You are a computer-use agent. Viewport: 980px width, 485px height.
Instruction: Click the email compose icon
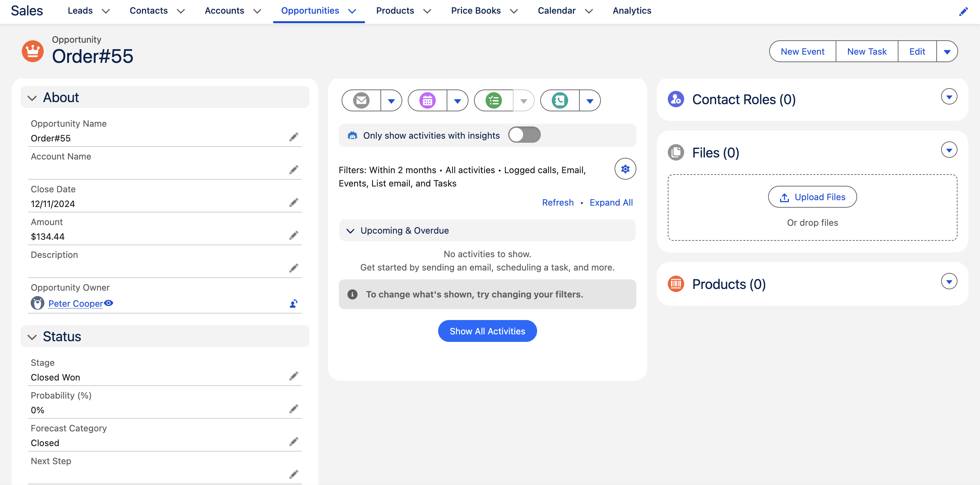point(361,100)
